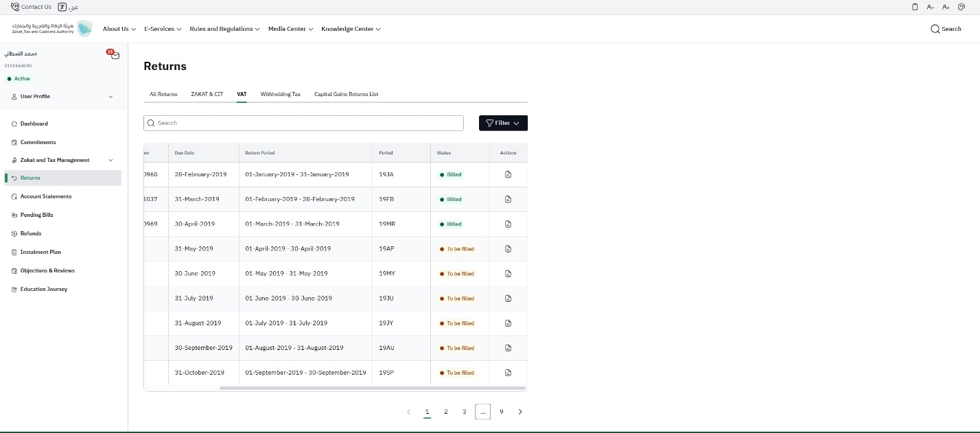Viewport: 980px width, 433px height.
Task: Expand the User Profile section
Action: [62, 97]
